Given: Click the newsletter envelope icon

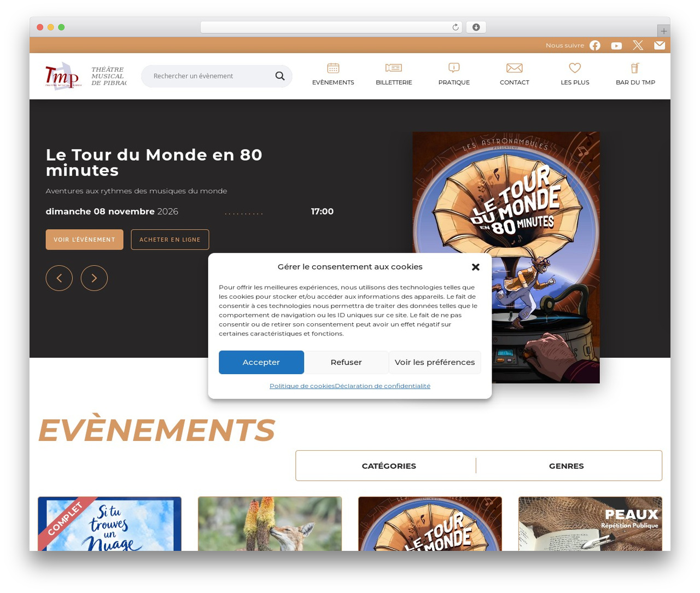Looking at the screenshot, I should click(660, 45).
